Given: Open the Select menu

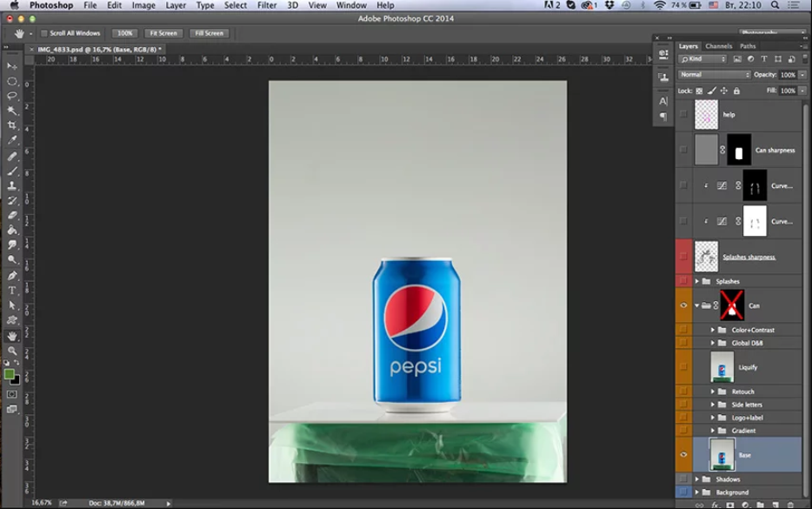Looking at the screenshot, I should click(x=235, y=5).
